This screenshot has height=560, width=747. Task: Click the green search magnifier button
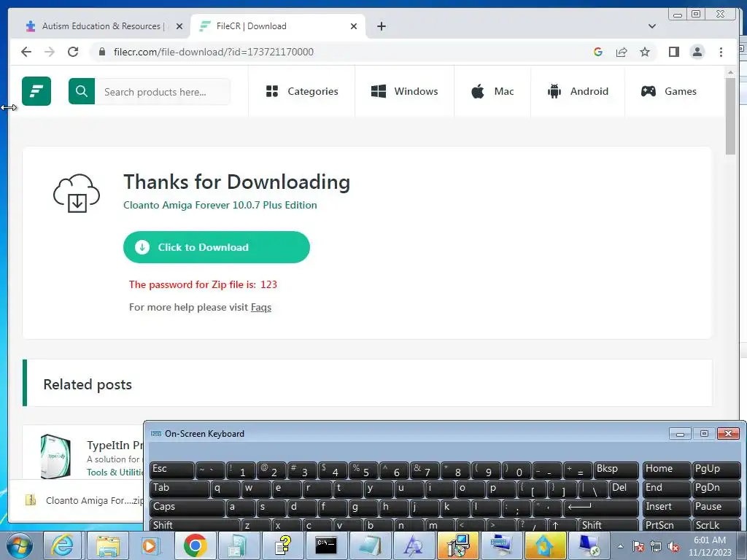click(x=82, y=91)
